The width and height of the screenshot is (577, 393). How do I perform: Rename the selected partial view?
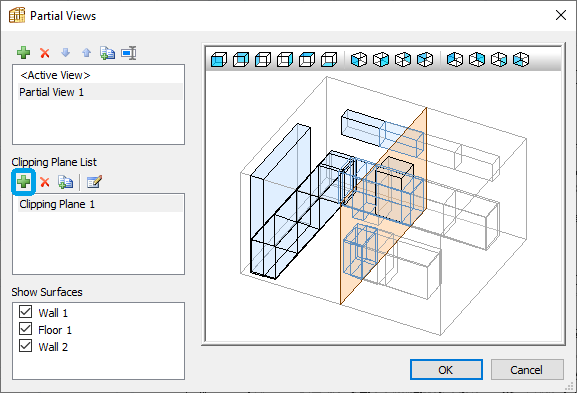point(128,53)
